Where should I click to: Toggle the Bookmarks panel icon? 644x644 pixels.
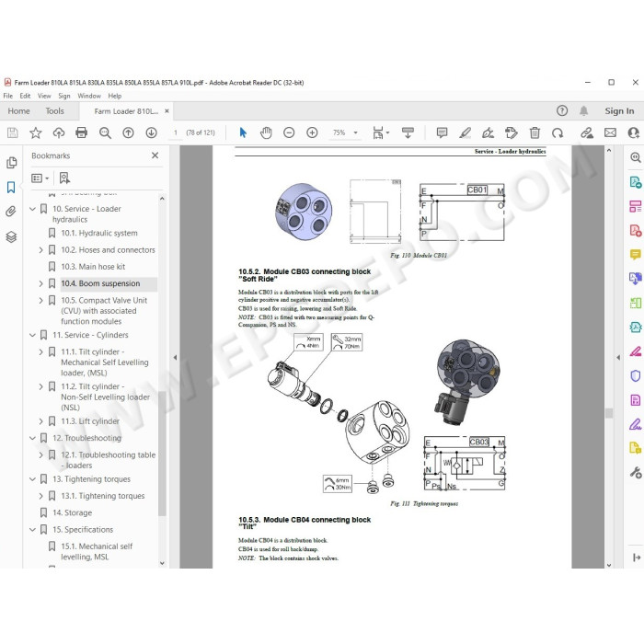pos(11,188)
